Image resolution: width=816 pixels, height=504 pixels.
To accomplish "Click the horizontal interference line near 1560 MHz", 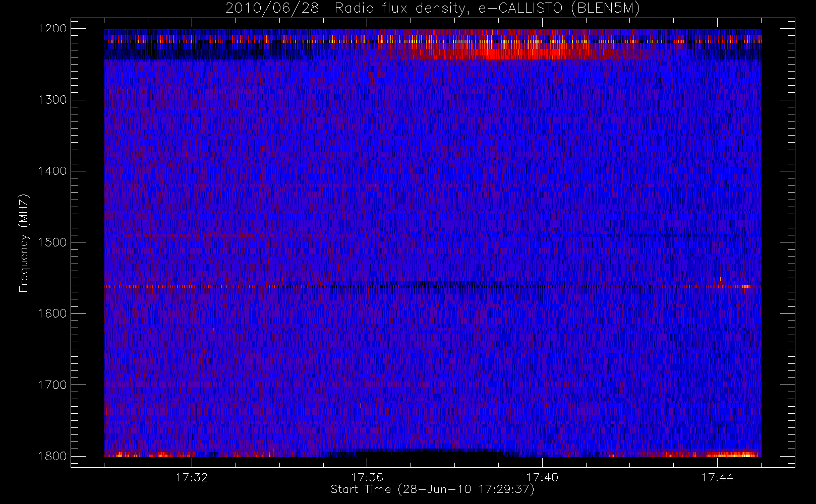I will (433, 286).
